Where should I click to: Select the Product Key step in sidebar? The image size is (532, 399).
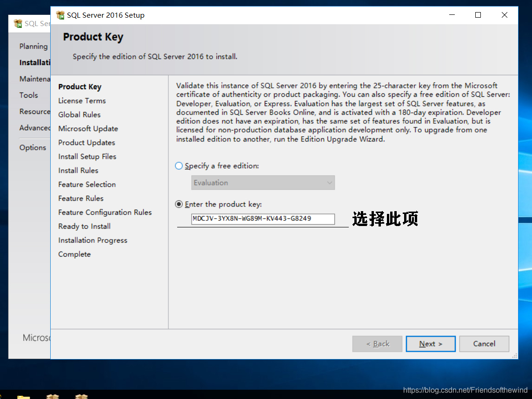(80, 87)
